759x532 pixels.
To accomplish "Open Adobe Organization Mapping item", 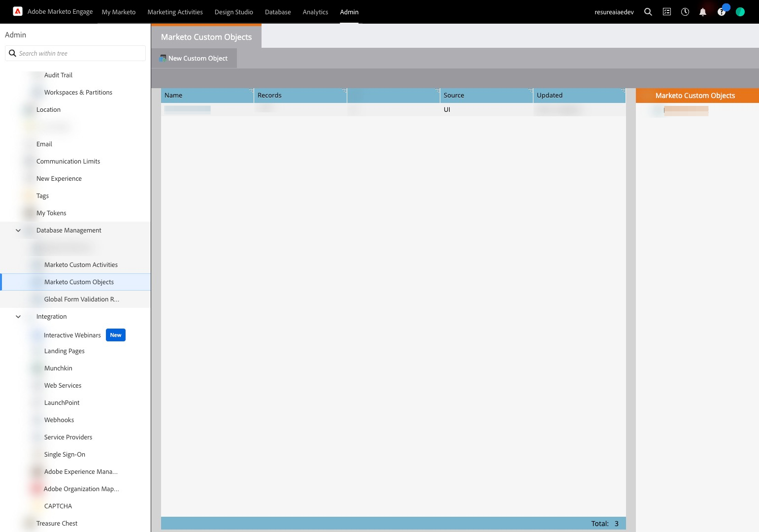I will [x=81, y=489].
